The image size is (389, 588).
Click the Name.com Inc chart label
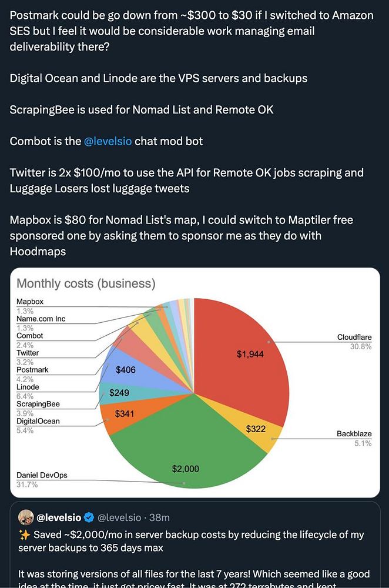41,319
